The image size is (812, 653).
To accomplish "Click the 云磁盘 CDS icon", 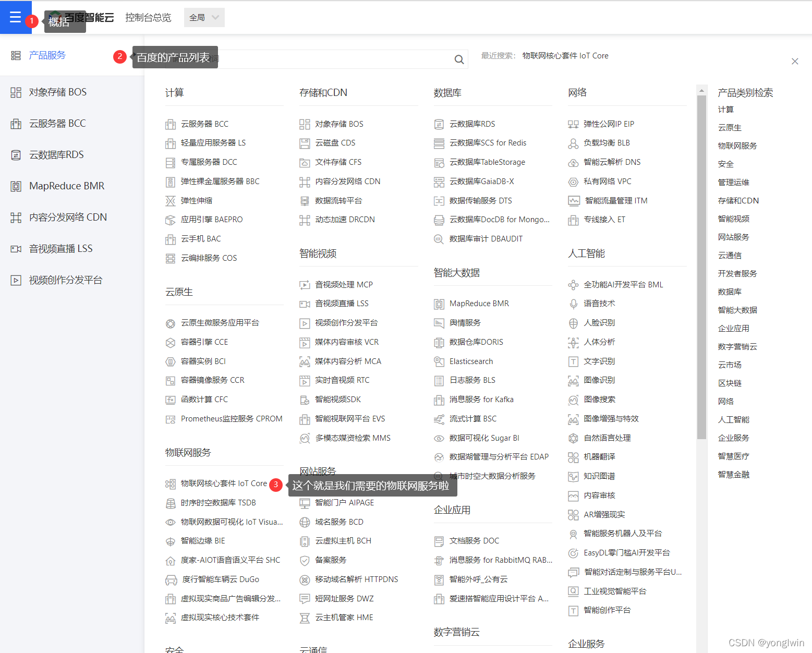I will 305,143.
